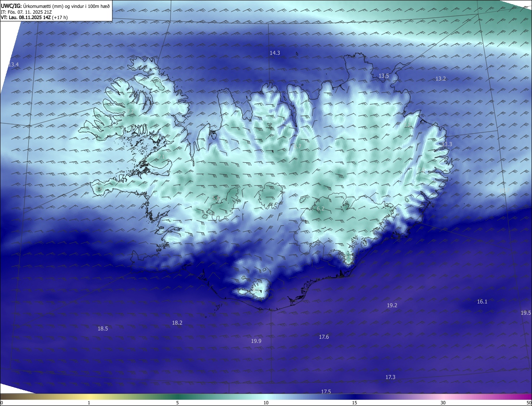Click the 30 tick on the color scale
Viewport: 532px width, 406px height.
click(x=443, y=403)
